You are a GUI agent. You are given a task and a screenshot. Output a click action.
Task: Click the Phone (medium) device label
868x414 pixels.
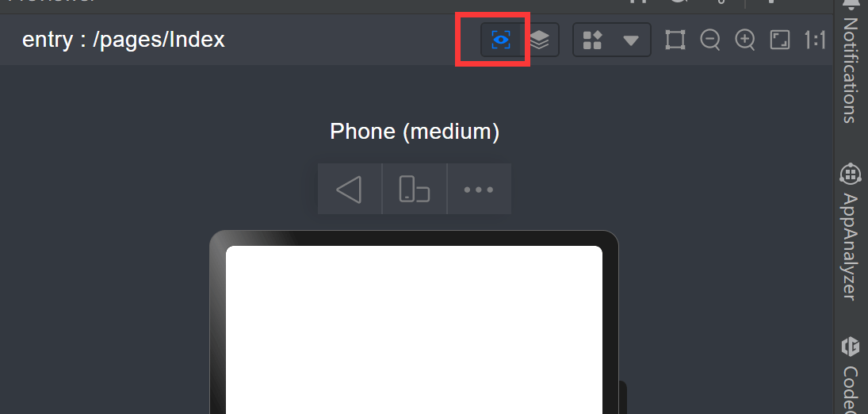click(x=415, y=132)
